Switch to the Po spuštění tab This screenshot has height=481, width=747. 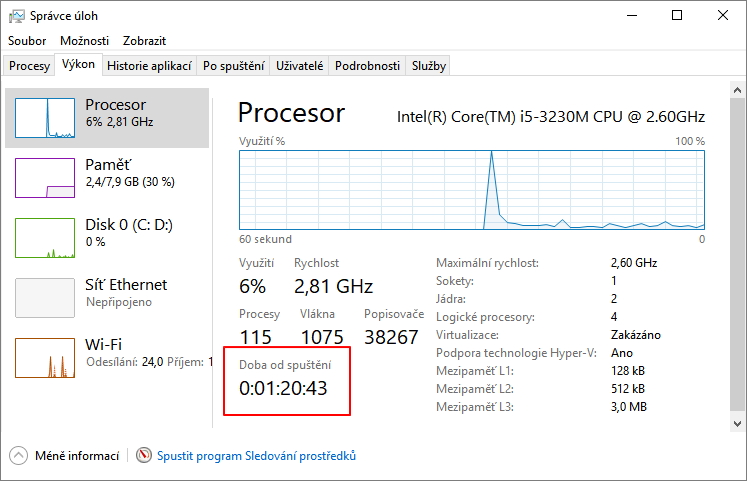[x=233, y=66]
